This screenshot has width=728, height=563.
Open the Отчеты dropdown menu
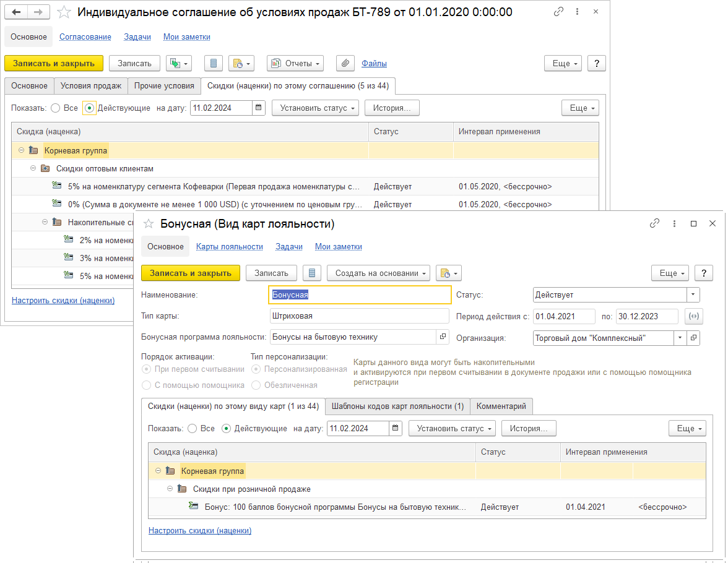click(x=295, y=63)
